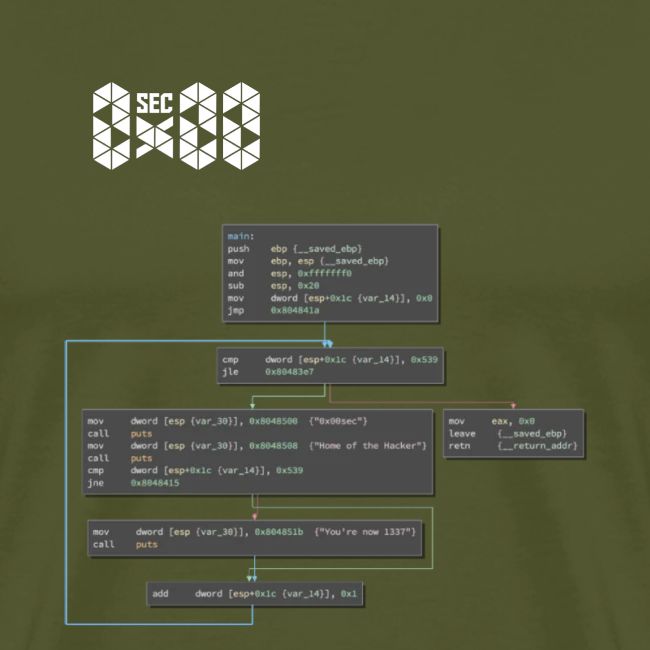Screen dimensions: 650x650
Task: Select the address 0x8048508 operand
Action: [273, 446]
